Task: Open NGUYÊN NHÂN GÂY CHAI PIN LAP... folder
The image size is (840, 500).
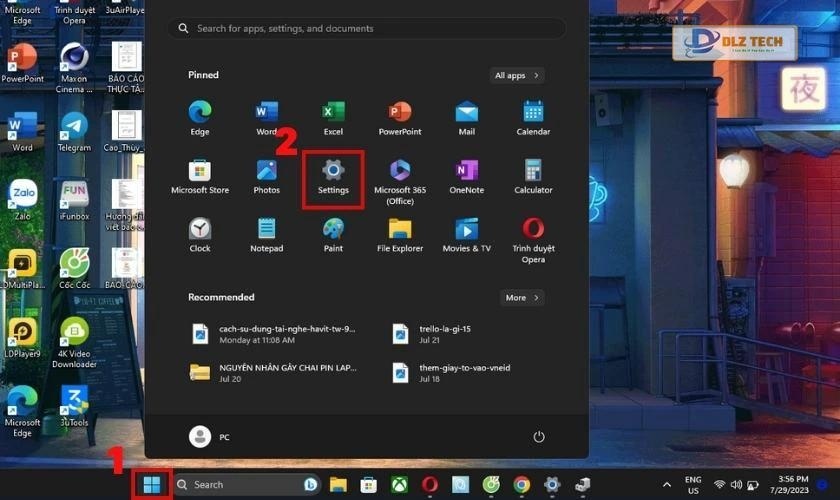Action: pos(273,373)
